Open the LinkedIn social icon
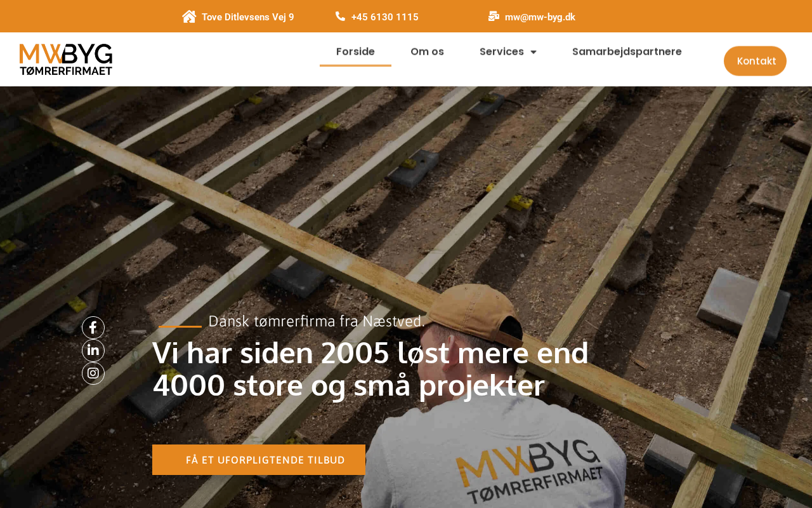This screenshot has height=508, width=812. pyautogui.click(x=93, y=351)
